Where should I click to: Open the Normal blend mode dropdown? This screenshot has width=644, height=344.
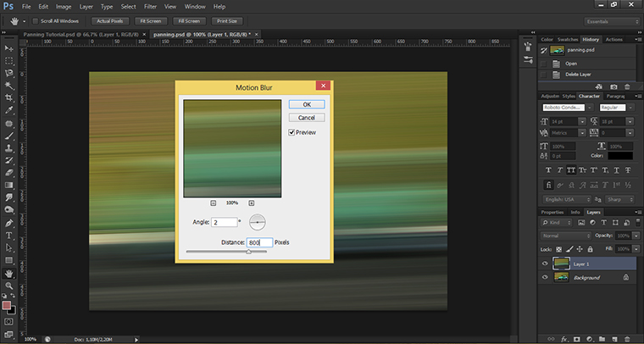pos(565,234)
